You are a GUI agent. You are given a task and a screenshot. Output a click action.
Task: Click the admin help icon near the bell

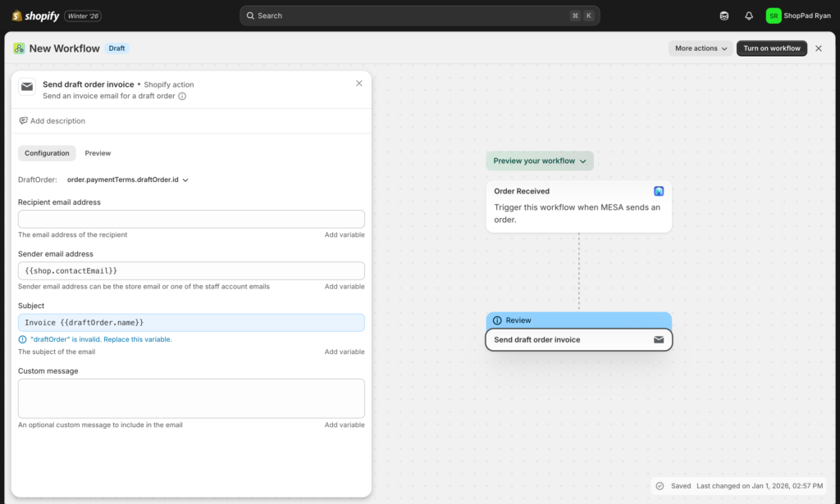(x=723, y=15)
